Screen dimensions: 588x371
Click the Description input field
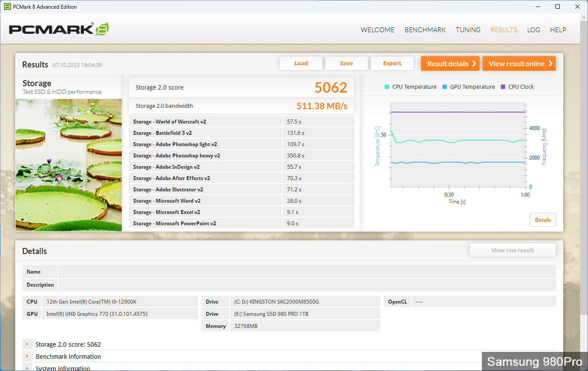[x=307, y=285]
